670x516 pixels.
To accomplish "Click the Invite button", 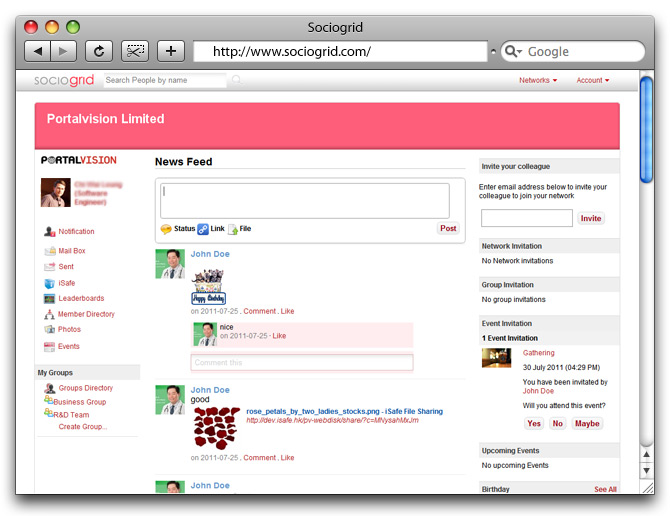I will pos(591,218).
